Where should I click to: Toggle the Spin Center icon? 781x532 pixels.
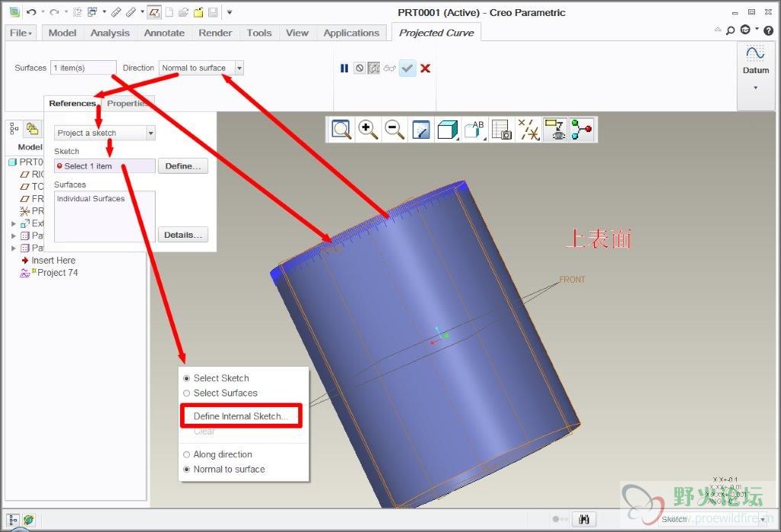(x=581, y=130)
